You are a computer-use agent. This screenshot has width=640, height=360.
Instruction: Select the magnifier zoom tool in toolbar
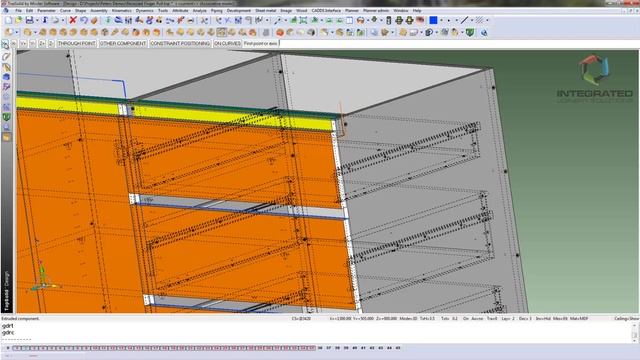278,20
